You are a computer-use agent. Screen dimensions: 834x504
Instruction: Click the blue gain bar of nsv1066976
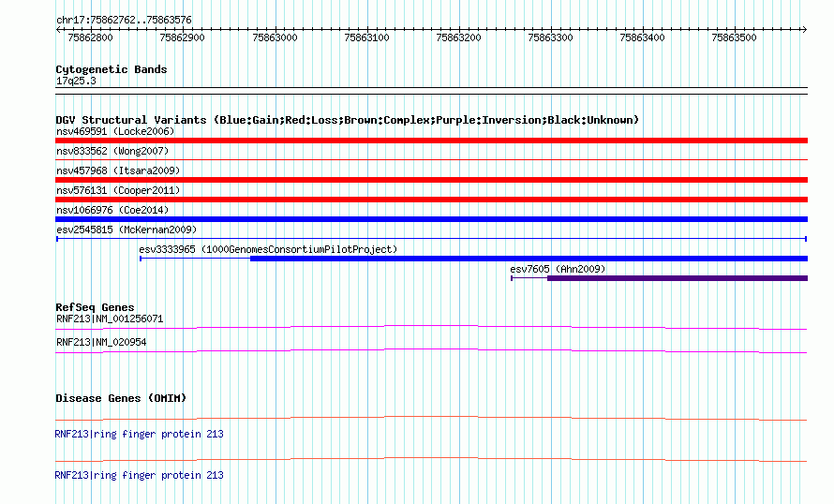coord(431,219)
